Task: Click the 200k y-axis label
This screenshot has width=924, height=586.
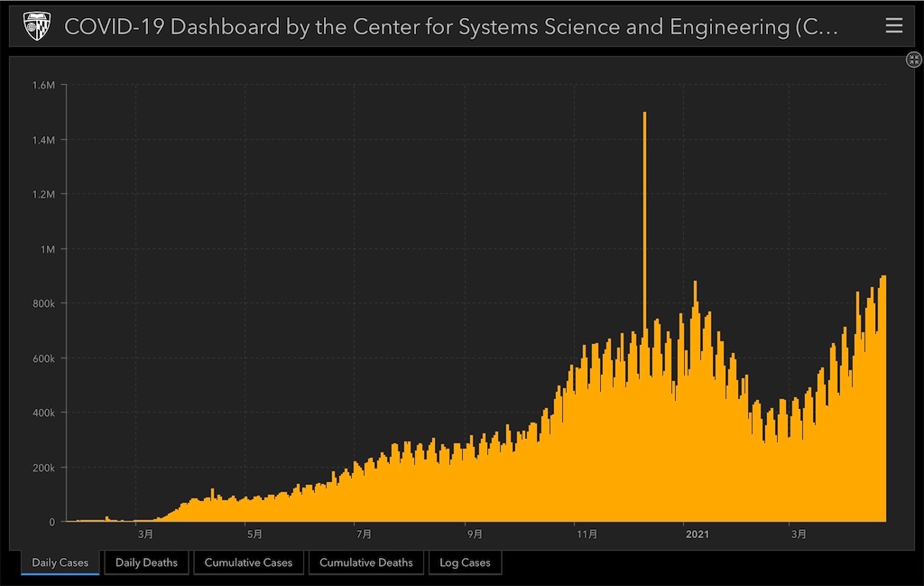Action: (43, 468)
